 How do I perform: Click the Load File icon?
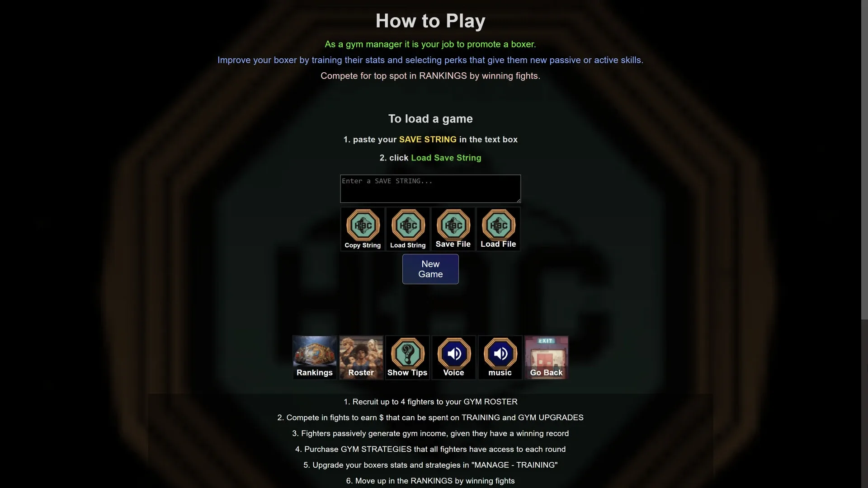pyautogui.click(x=498, y=229)
